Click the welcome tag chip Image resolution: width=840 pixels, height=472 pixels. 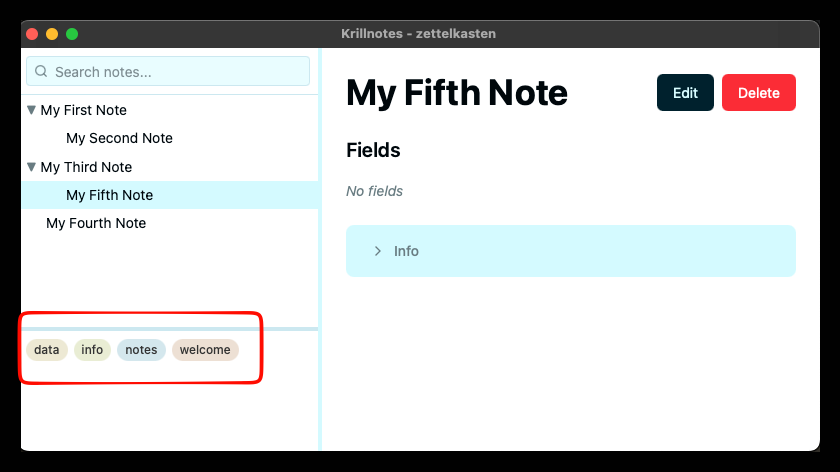tap(205, 350)
